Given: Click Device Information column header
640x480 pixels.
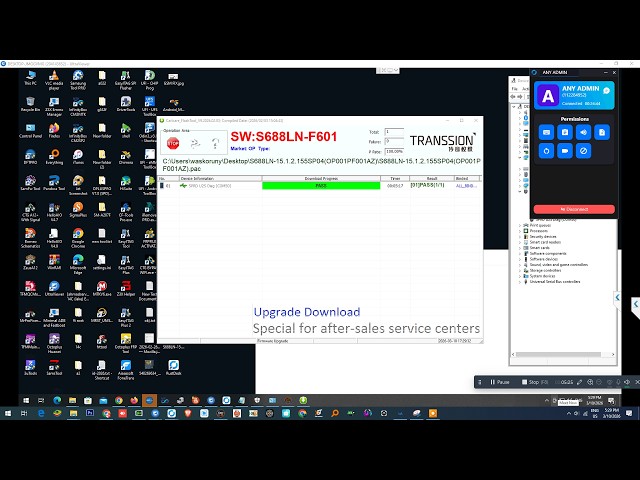Looking at the screenshot, I should [220, 179].
